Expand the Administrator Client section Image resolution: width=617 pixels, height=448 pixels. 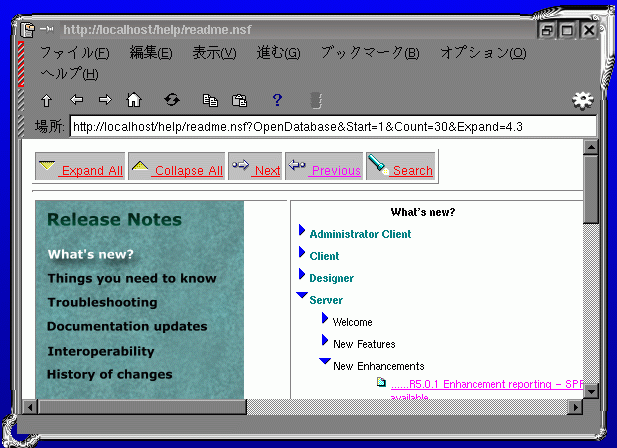pos(302,231)
